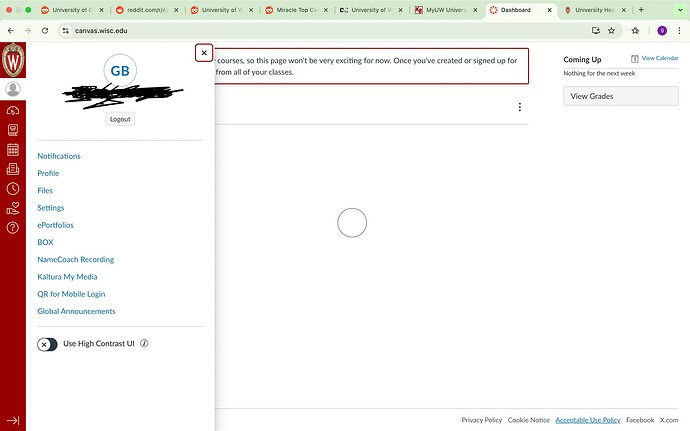Close the reddit.com tab
Image resolution: width=690 pixels, height=431 pixels.
[x=176, y=10]
